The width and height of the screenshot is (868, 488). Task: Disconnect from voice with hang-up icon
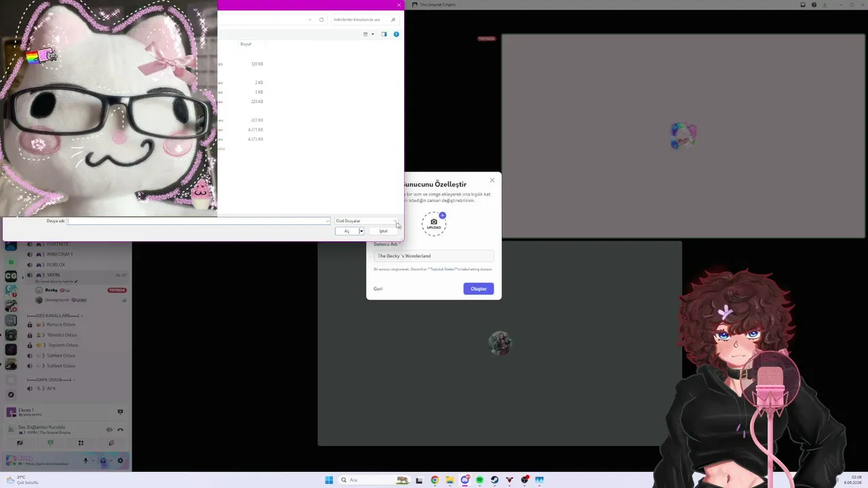click(x=120, y=430)
